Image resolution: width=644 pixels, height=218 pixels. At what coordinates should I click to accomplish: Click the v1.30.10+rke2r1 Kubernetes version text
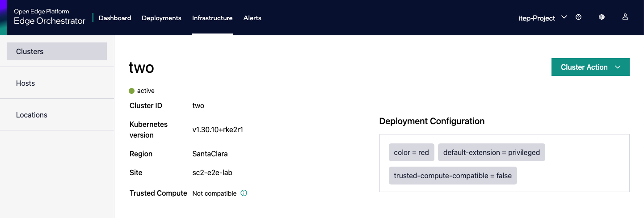click(x=218, y=130)
